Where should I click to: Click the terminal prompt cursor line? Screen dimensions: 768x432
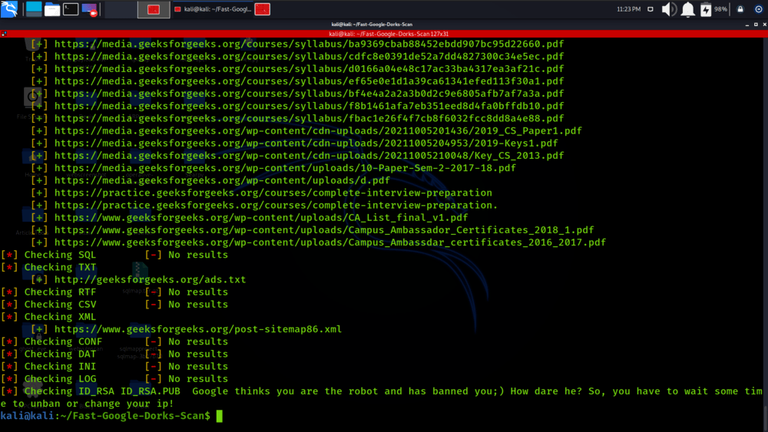pyautogui.click(x=112, y=416)
